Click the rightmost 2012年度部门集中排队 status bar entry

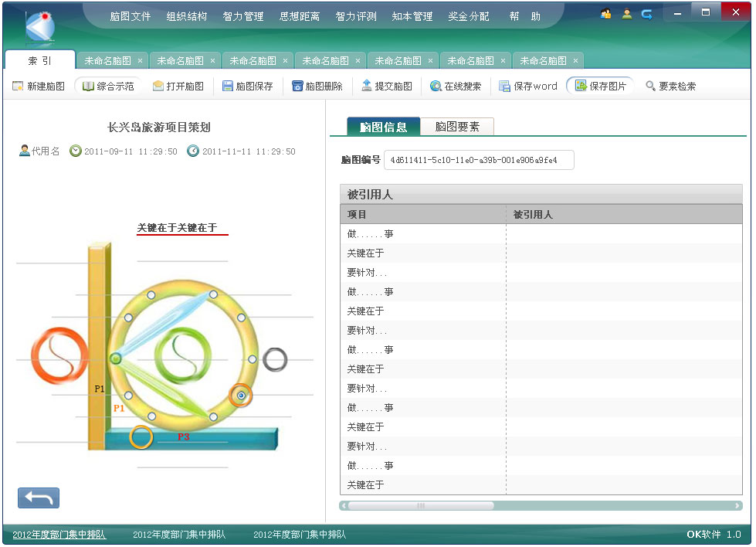300,535
